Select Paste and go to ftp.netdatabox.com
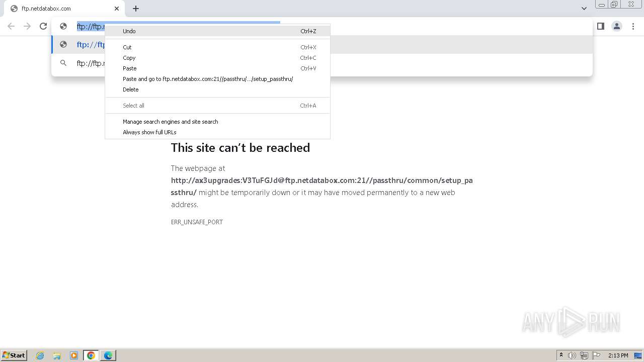This screenshot has height=362, width=644. click(217, 79)
